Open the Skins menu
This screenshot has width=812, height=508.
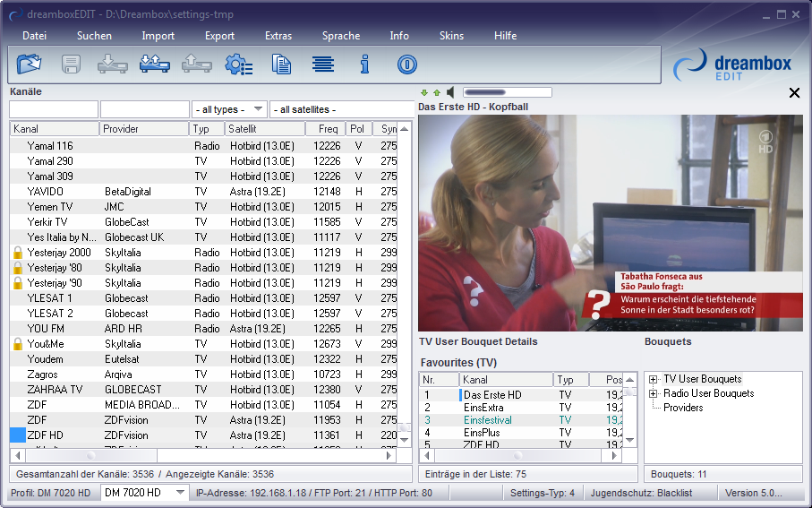451,36
